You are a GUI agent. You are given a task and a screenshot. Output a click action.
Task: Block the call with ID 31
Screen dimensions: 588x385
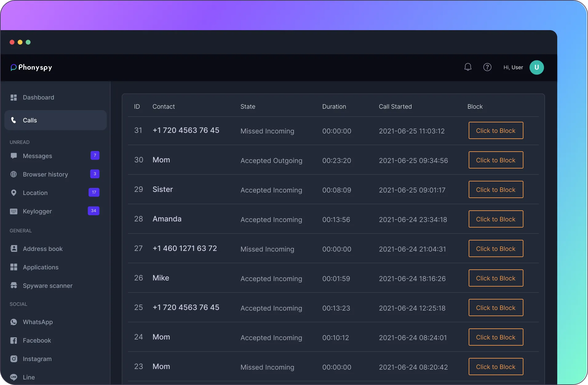[x=495, y=131]
